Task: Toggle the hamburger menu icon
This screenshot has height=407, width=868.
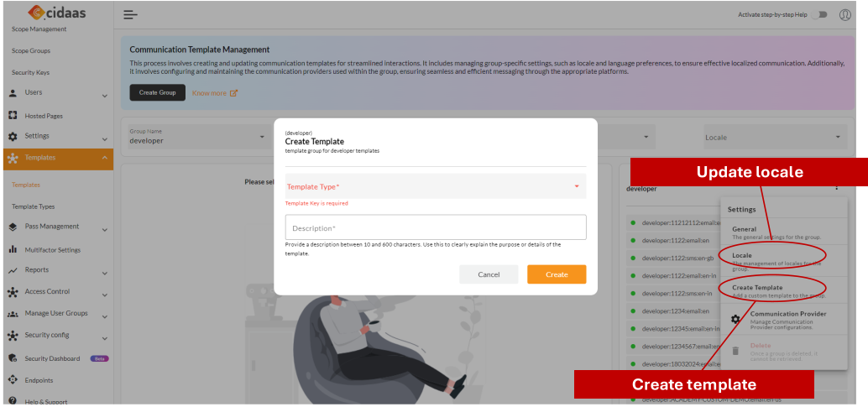Action: 130,15
